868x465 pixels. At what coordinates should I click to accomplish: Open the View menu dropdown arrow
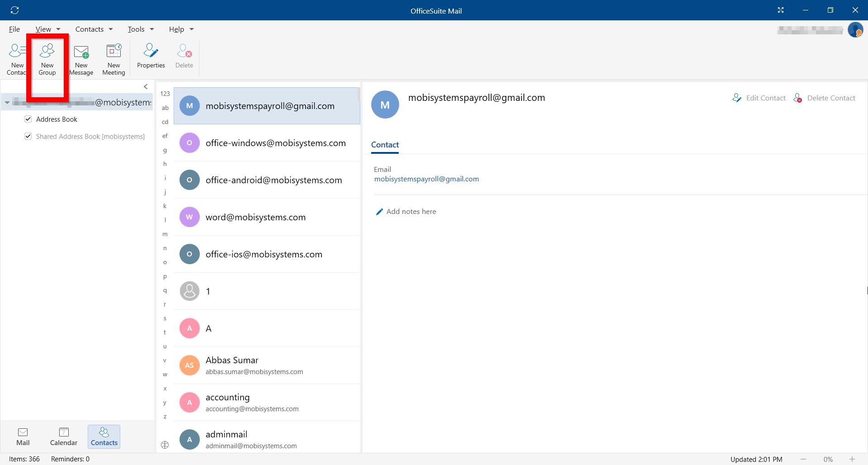point(58,29)
